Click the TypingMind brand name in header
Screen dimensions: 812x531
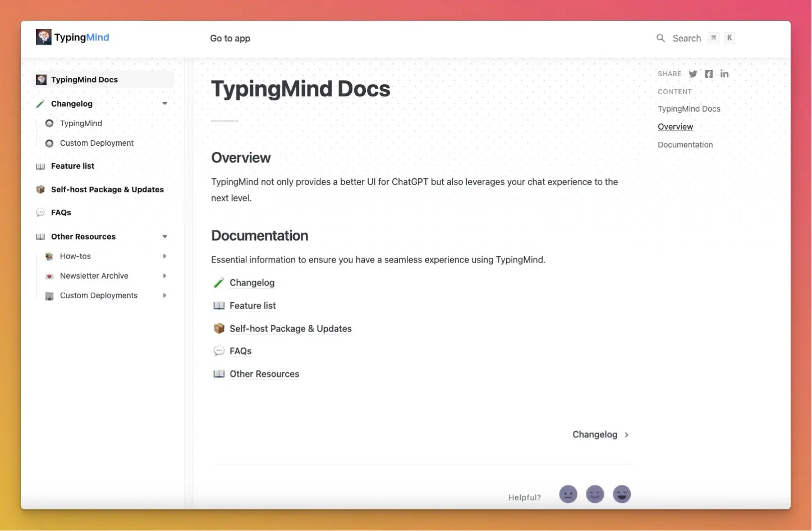(x=82, y=38)
